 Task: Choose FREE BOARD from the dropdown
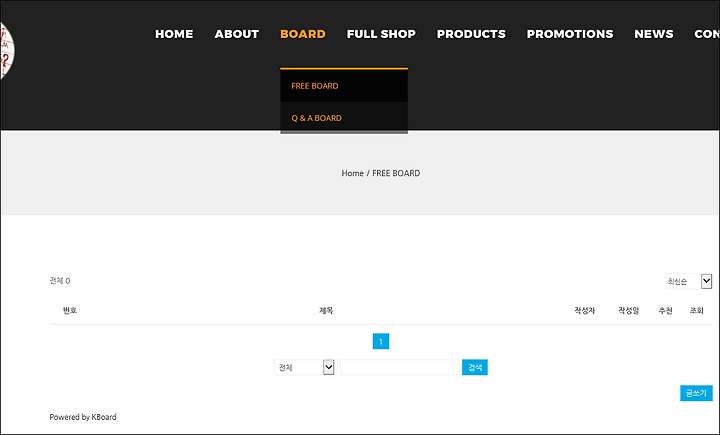[344, 86]
